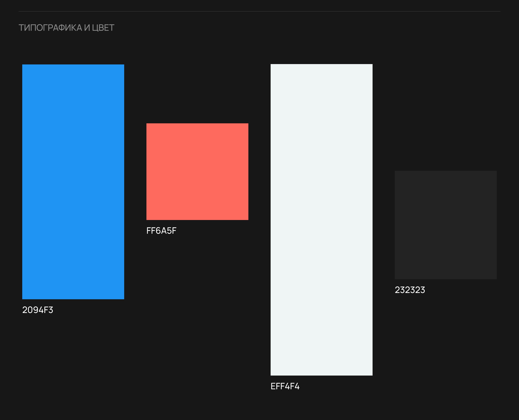Select the FF6A5F hex code text
This screenshot has height=420, width=519.
coord(161,231)
